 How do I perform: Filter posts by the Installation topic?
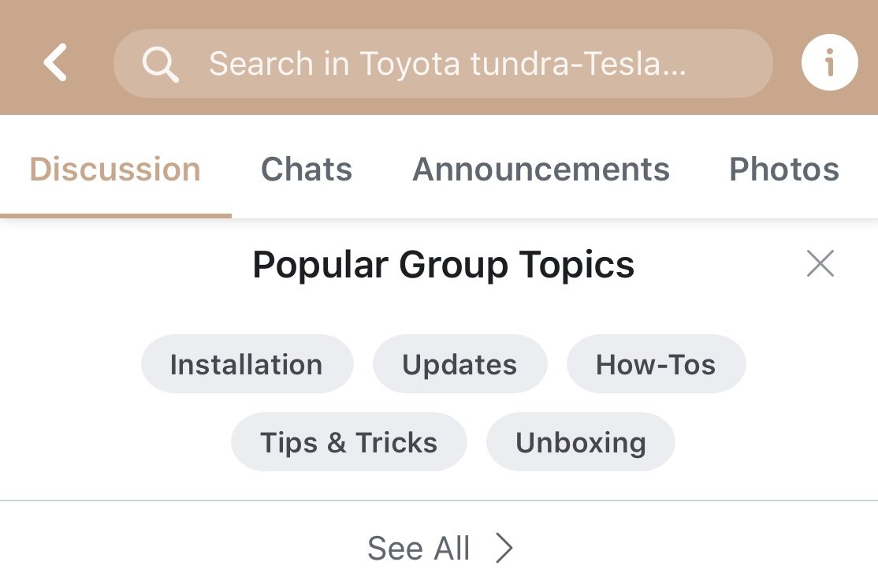[x=247, y=364]
